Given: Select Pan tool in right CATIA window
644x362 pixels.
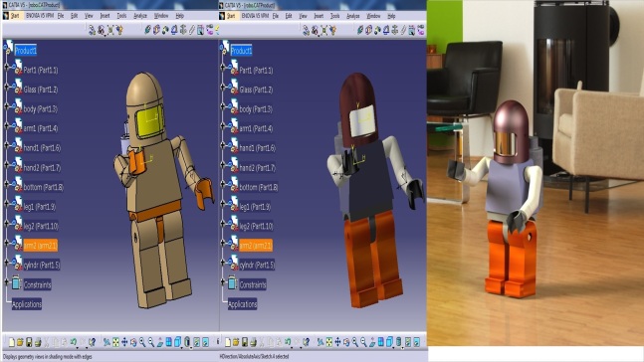Looking at the screenshot, I should pos(337,342).
